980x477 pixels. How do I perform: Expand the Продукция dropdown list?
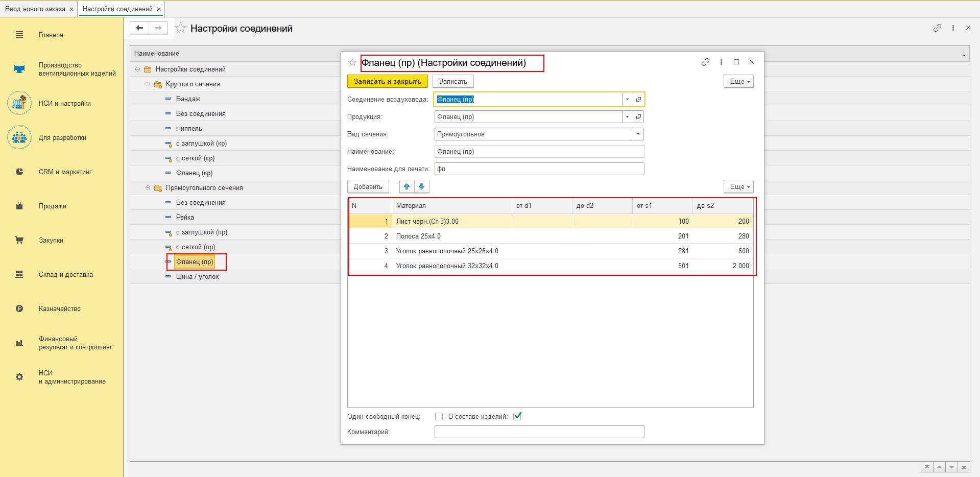tap(627, 117)
